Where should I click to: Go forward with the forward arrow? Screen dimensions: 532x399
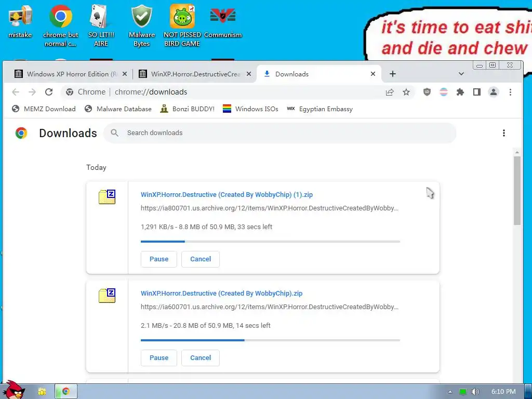(x=32, y=92)
